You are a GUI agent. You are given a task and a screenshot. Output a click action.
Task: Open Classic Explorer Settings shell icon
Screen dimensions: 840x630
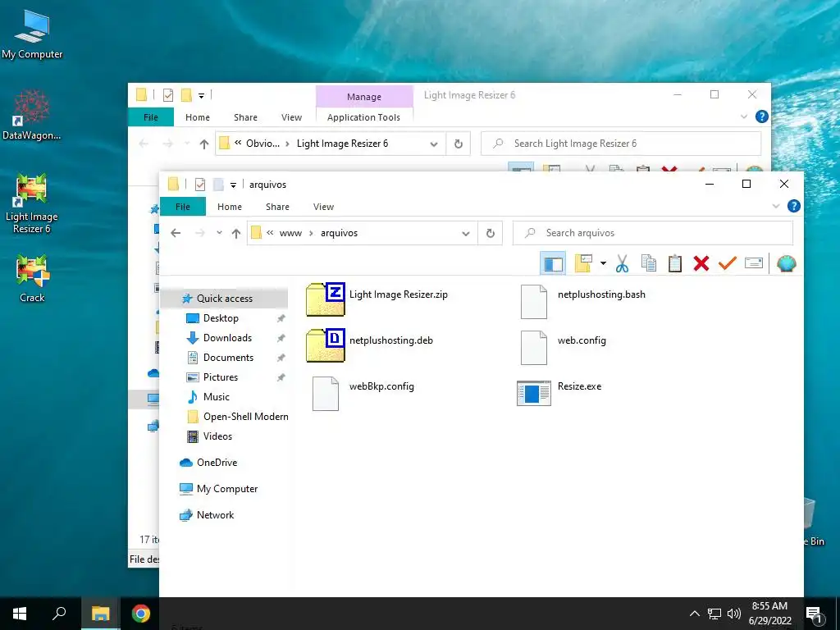[786, 263]
